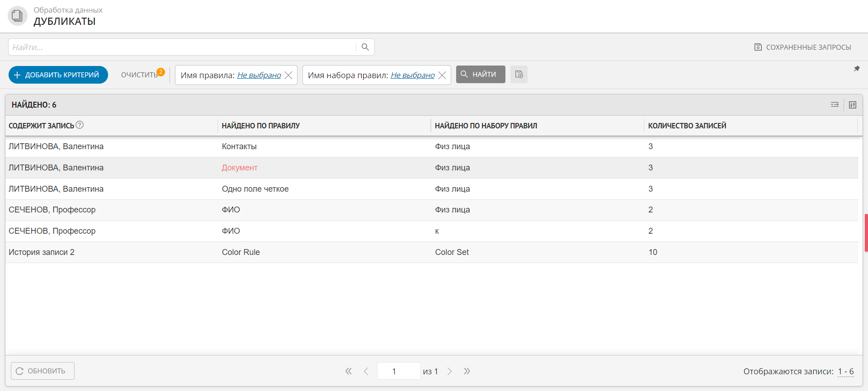Go to the first page of results
Viewport: 868px width, 391px height.
click(349, 371)
